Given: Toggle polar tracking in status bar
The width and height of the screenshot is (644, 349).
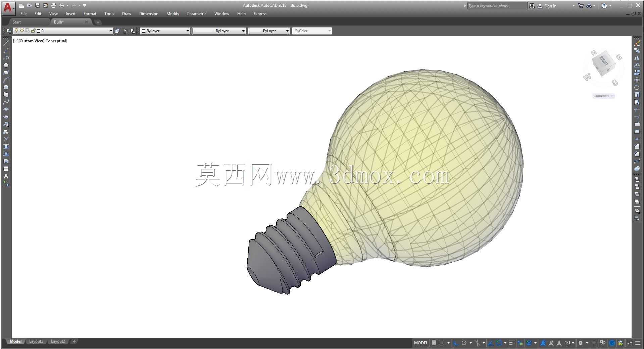Looking at the screenshot, I should tap(464, 343).
